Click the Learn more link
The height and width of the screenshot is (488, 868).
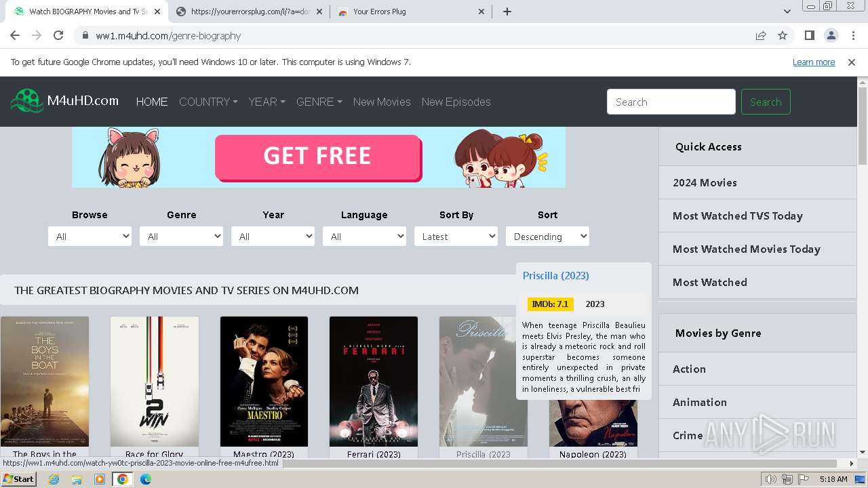point(814,62)
